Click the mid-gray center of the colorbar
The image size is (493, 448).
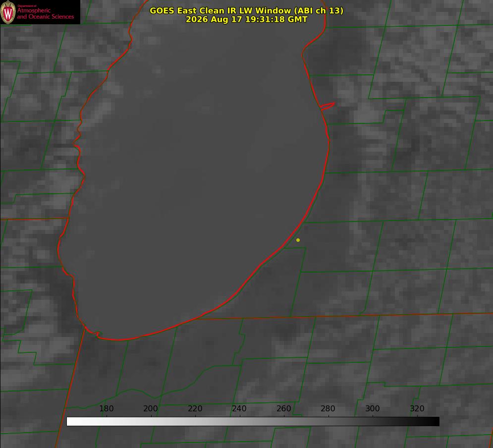(253, 421)
